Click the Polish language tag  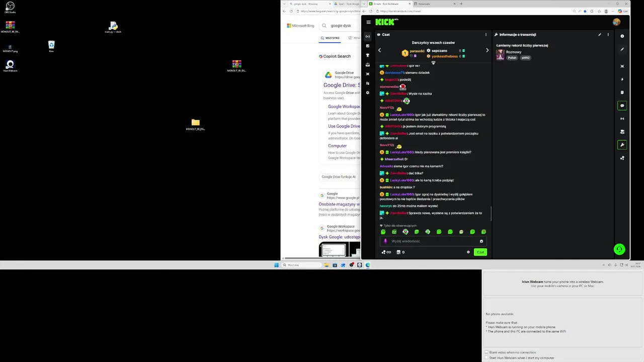512,58
